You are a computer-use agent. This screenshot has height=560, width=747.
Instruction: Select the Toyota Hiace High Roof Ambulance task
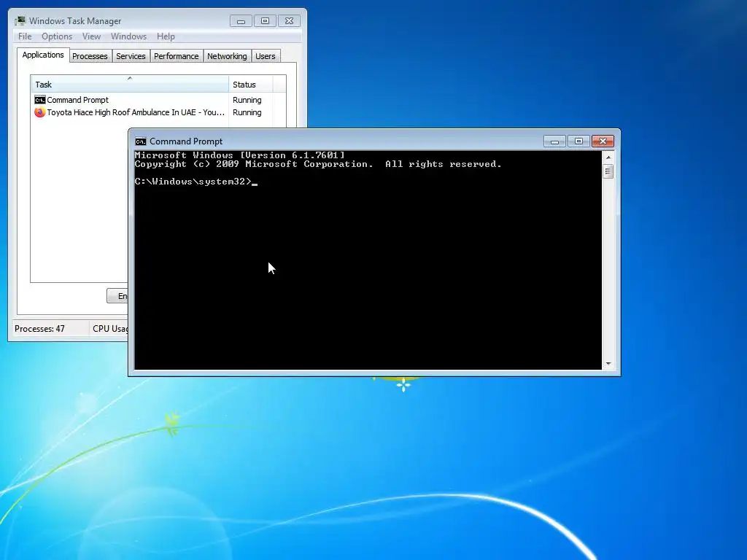tap(158, 112)
